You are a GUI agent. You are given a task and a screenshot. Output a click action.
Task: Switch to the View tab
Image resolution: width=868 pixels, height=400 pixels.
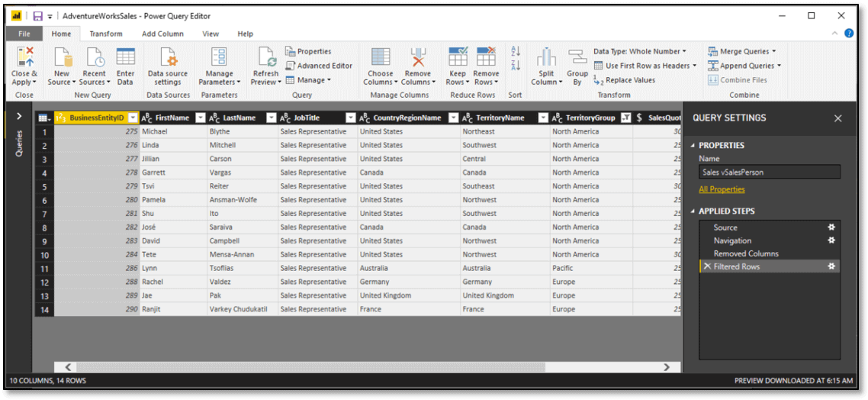[x=211, y=34]
